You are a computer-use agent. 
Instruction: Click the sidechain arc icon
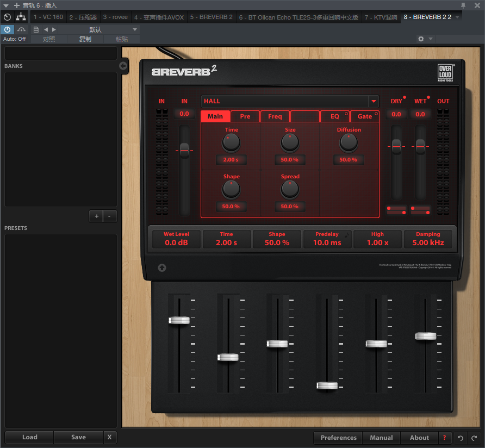coord(21,29)
